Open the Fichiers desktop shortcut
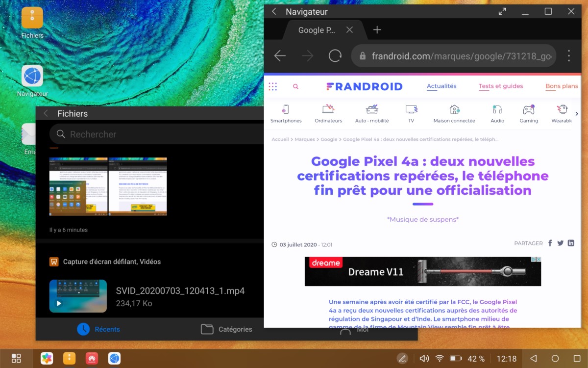This screenshot has width=588, height=368. coord(32,23)
